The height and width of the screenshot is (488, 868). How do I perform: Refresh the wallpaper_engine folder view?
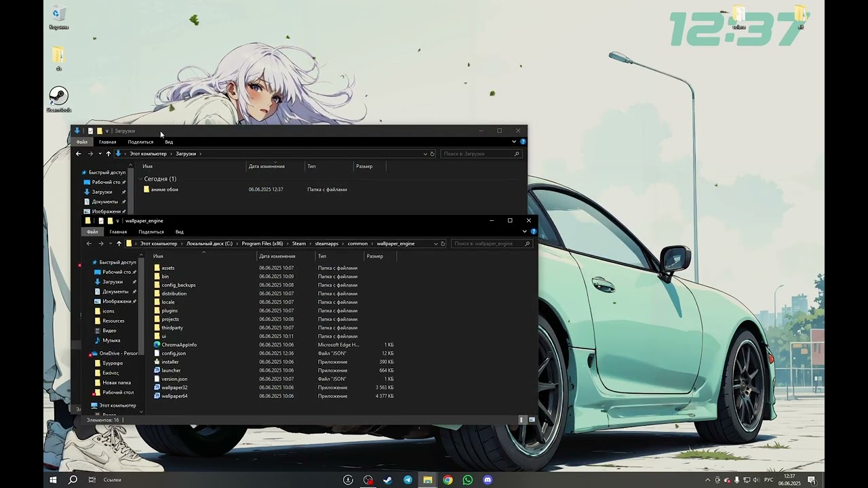(443, 243)
